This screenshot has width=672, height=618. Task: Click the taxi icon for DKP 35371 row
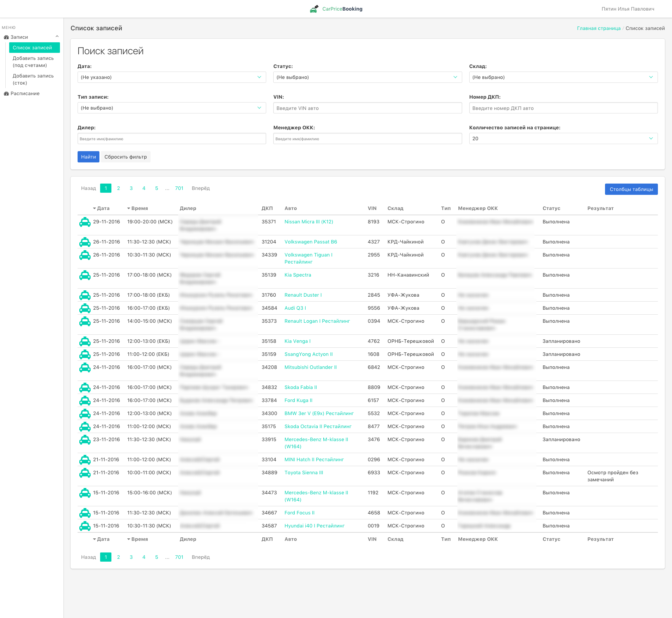click(x=85, y=222)
